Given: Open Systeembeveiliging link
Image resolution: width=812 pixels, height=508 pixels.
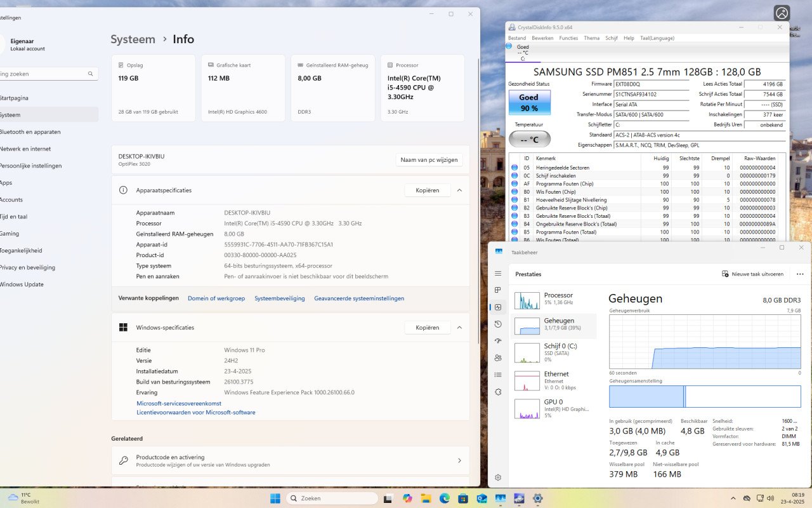Looking at the screenshot, I should pos(280,298).
